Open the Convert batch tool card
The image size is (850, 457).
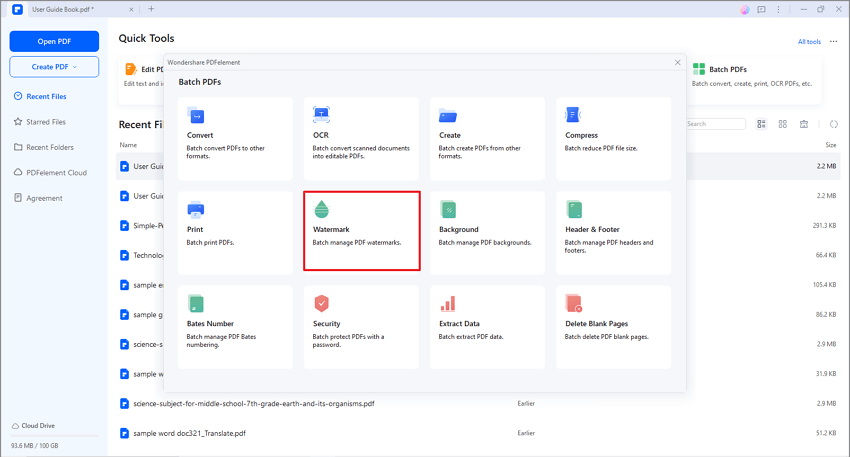[235, 139]
